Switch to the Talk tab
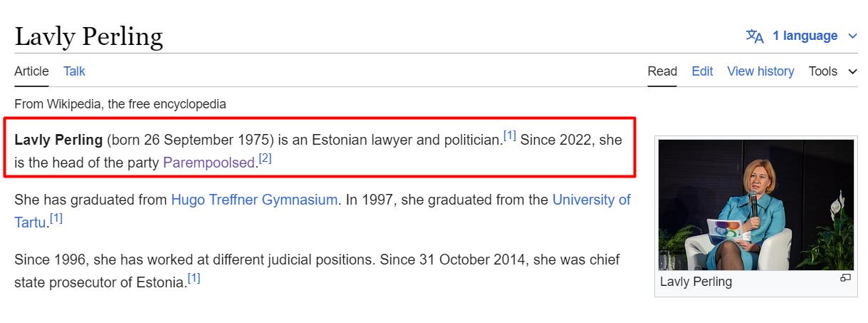 pyautogui.click(x=74, y=71)
